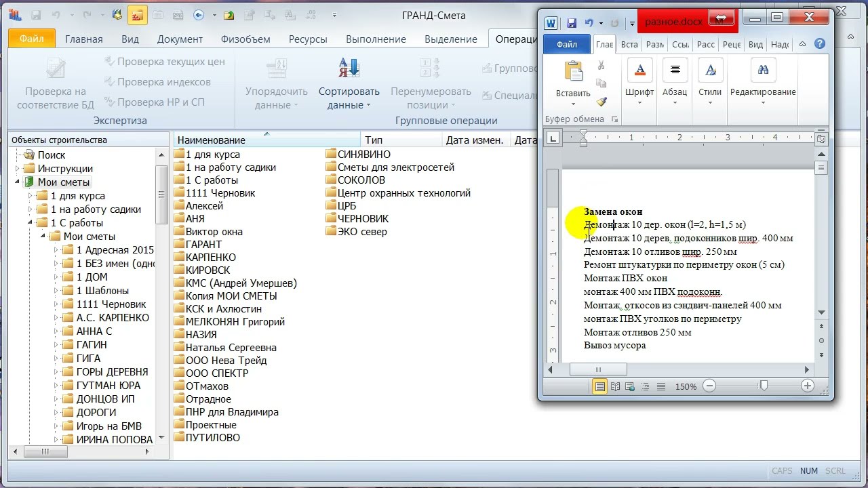Open the Шрифт font group in Word
This screenshot has width=868, height=488.
(x=639, y=81)
